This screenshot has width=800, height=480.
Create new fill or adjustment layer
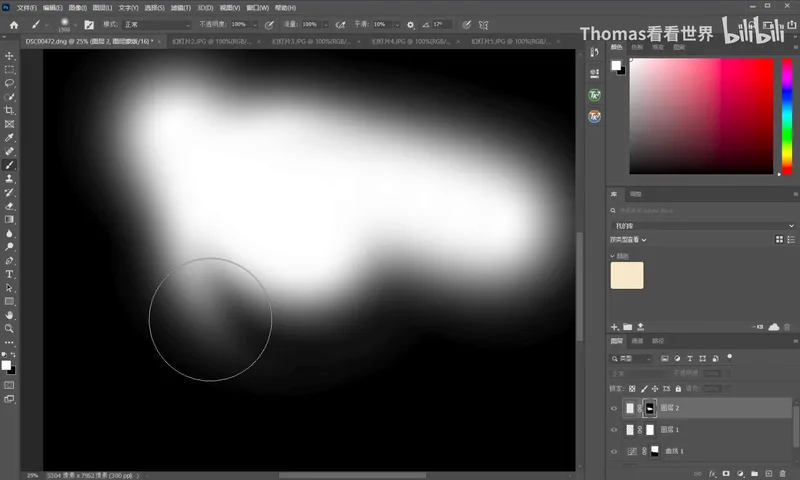point(740,474)
